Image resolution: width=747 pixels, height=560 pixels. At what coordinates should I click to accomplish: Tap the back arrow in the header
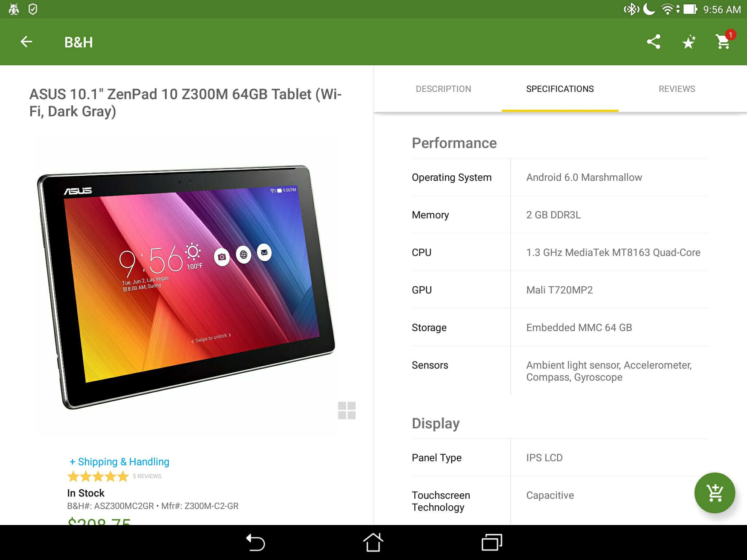26,42
